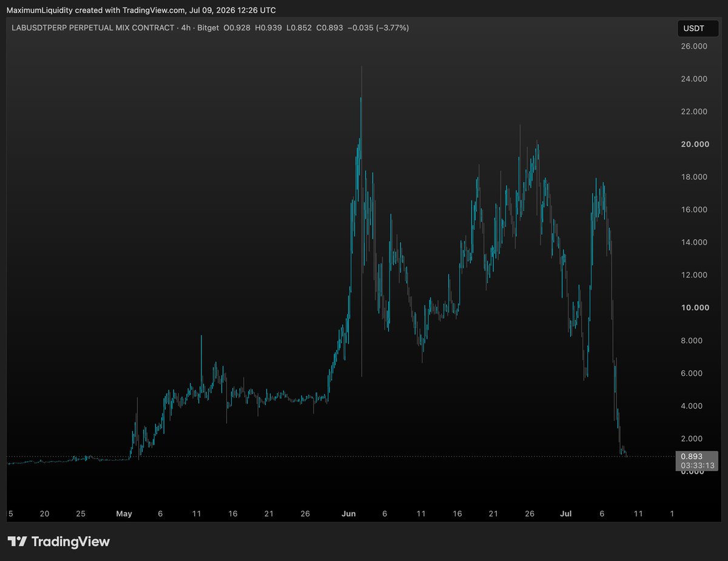Click the 20.000 price axis label

point(695,144)
